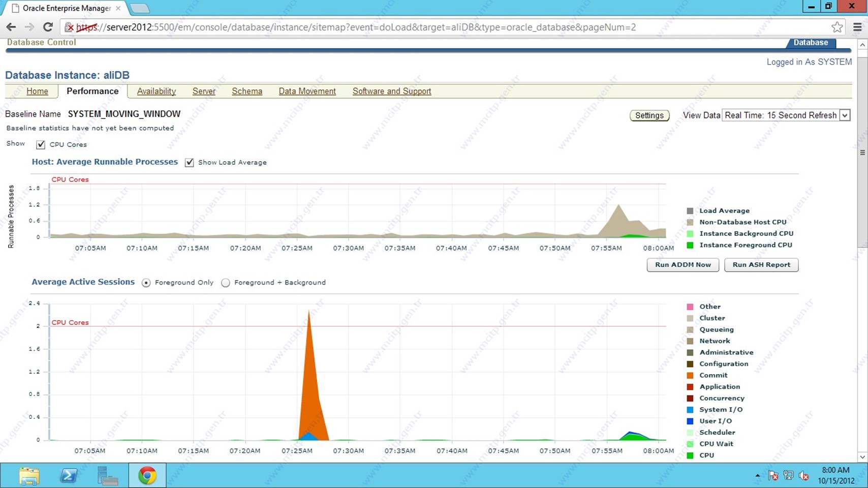Click the Configuration legend label

724,364
